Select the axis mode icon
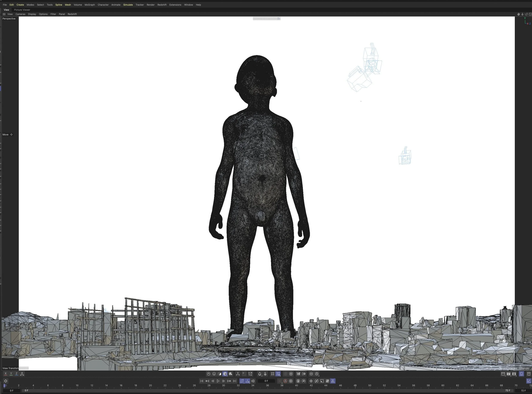This screenshot has height=394, width=532. pos(237,374)
